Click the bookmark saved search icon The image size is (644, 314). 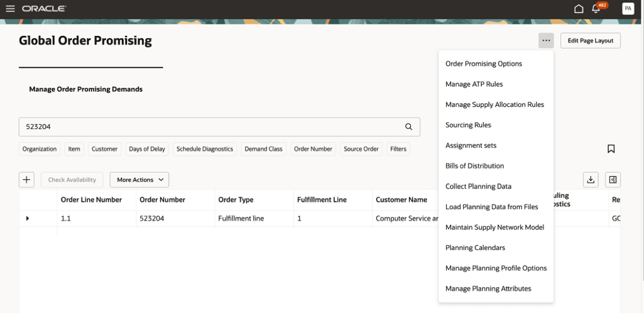[x=611, y=149]
